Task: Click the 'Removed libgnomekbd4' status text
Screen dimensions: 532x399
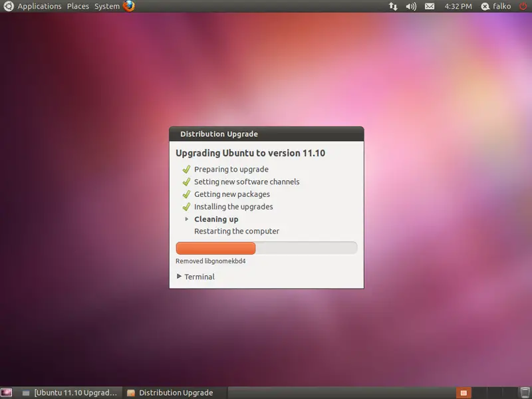Action: tap(210, 261)
